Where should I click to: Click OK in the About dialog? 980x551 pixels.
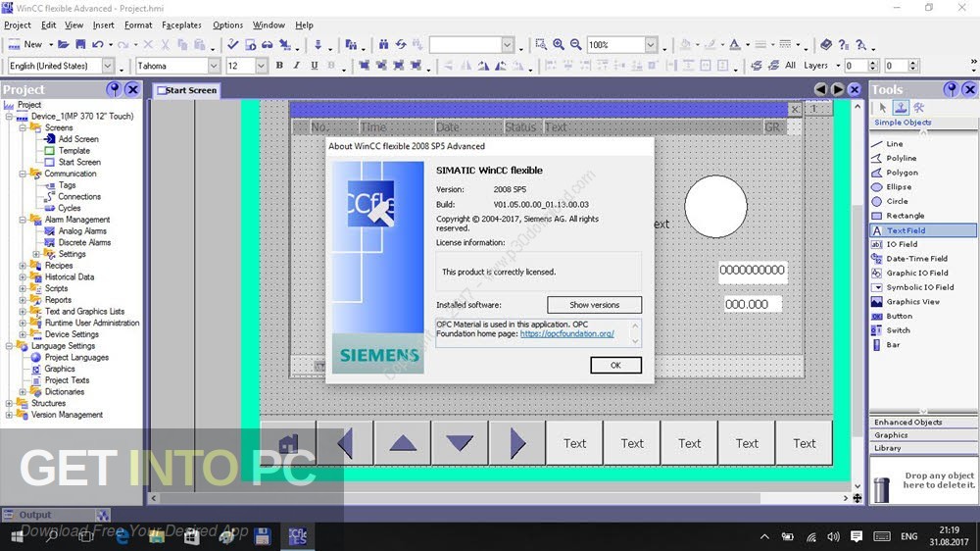615,366
